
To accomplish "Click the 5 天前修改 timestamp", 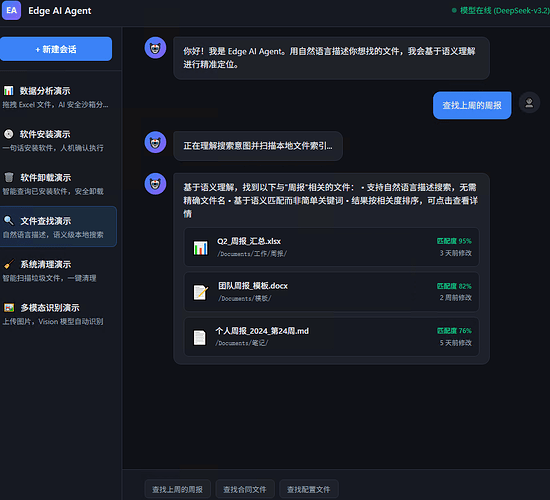I will coord(456,343).
